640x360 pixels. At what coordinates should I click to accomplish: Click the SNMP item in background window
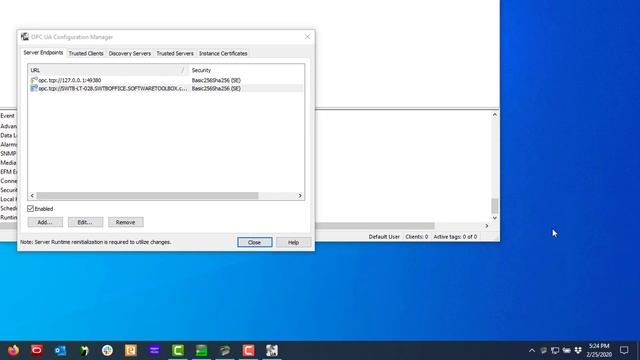pos(8,154)
